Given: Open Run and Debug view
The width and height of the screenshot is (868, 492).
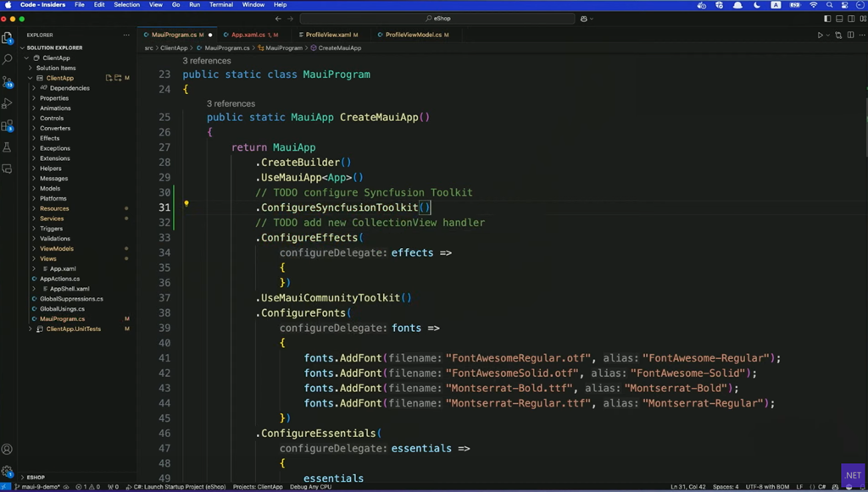Looking at the screenshot, I should point(8,104).
